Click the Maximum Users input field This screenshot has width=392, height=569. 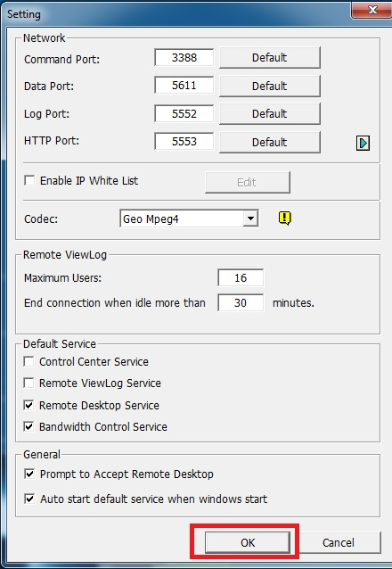[x=241, y=278]
